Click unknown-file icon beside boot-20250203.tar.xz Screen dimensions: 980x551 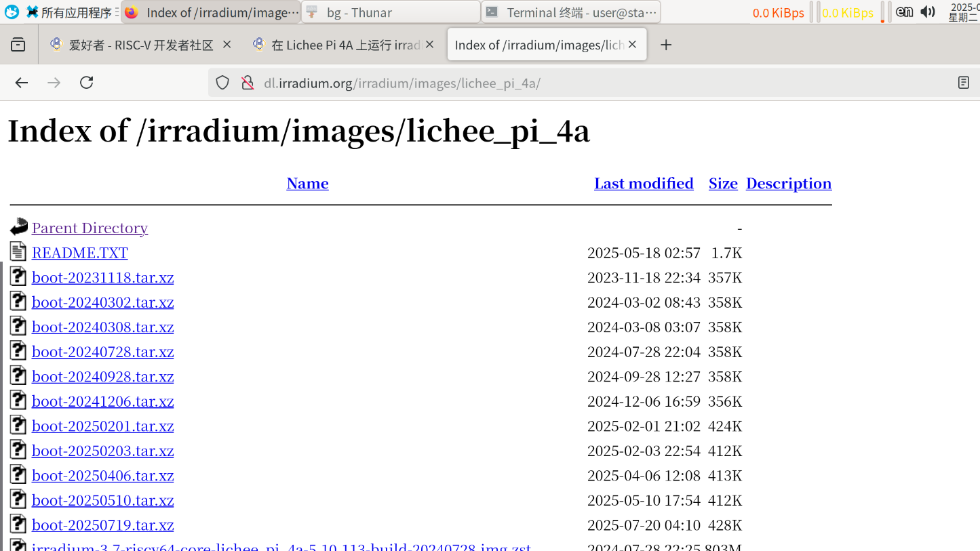coord(18,449)
